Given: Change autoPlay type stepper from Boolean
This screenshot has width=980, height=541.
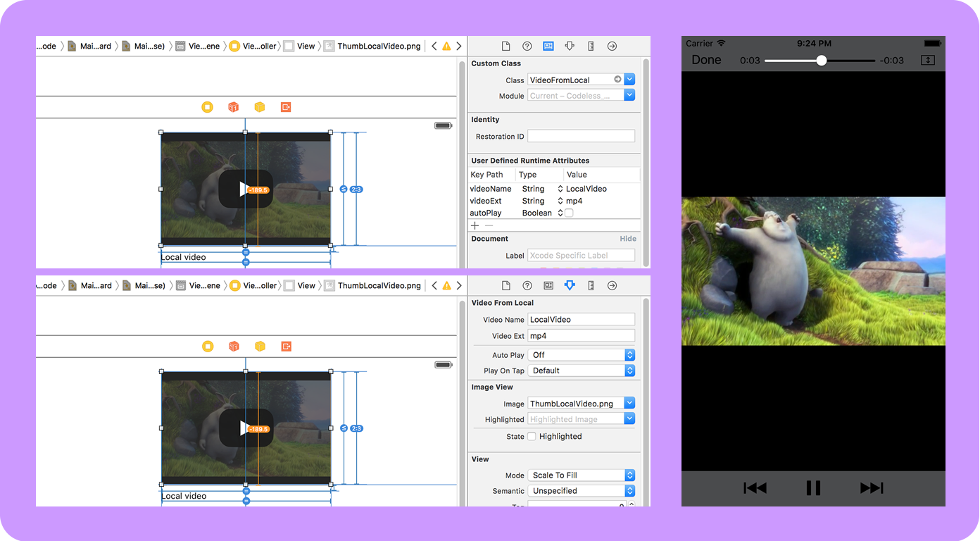Looking at the screenshot, I should 560,213.
